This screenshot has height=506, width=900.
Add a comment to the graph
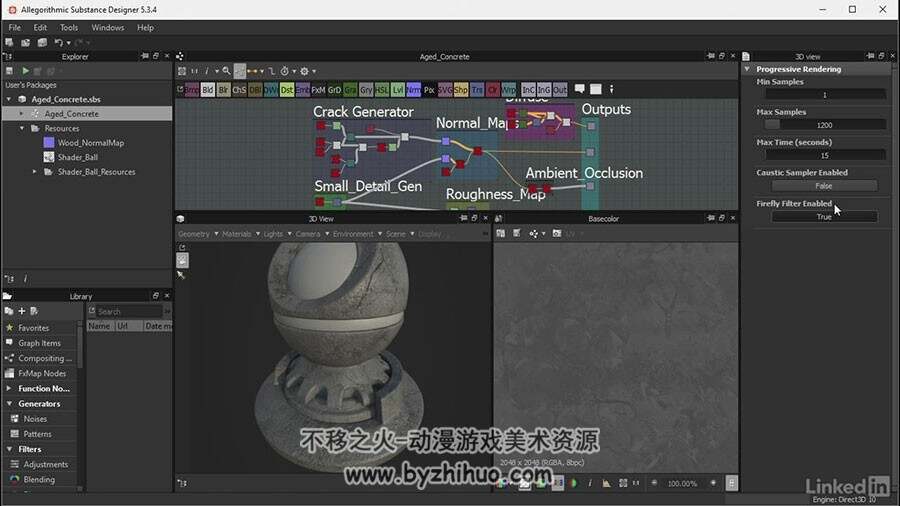coord(580,89)
